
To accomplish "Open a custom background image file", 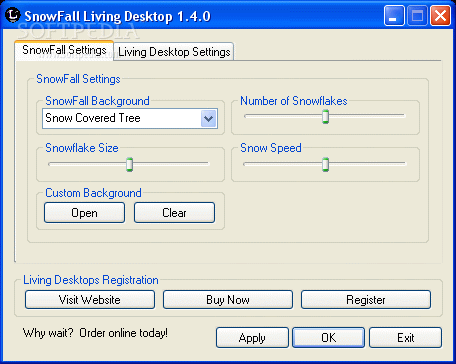I will pyautogui.click(x=84, y=213).
